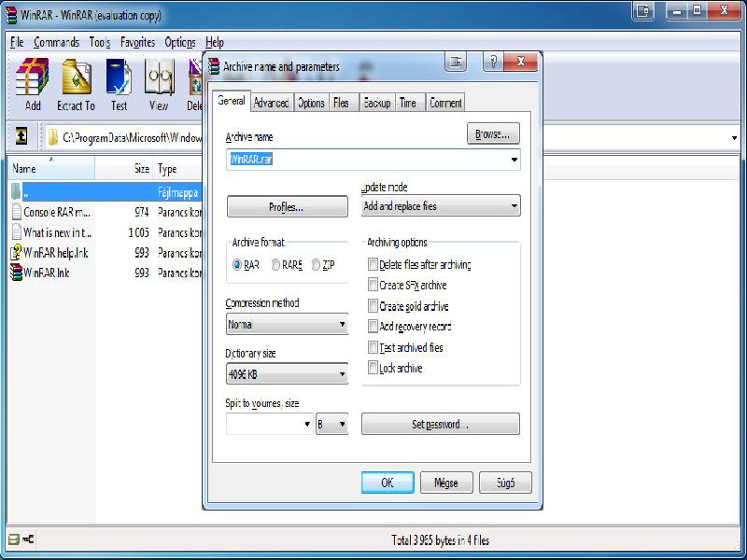747x560 pixels.
Task: Click the status bar key icon
Action: click(x=28, y=539)
